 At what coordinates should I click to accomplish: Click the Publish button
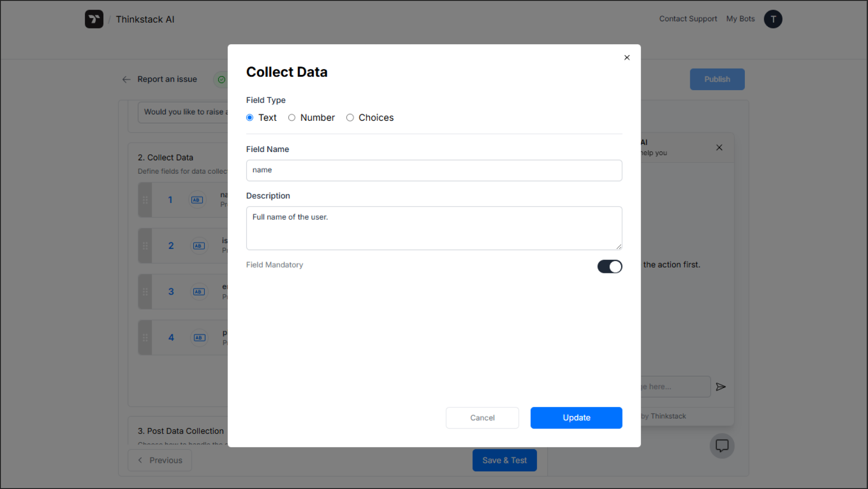pyautogui.click(x=717, y=79)
